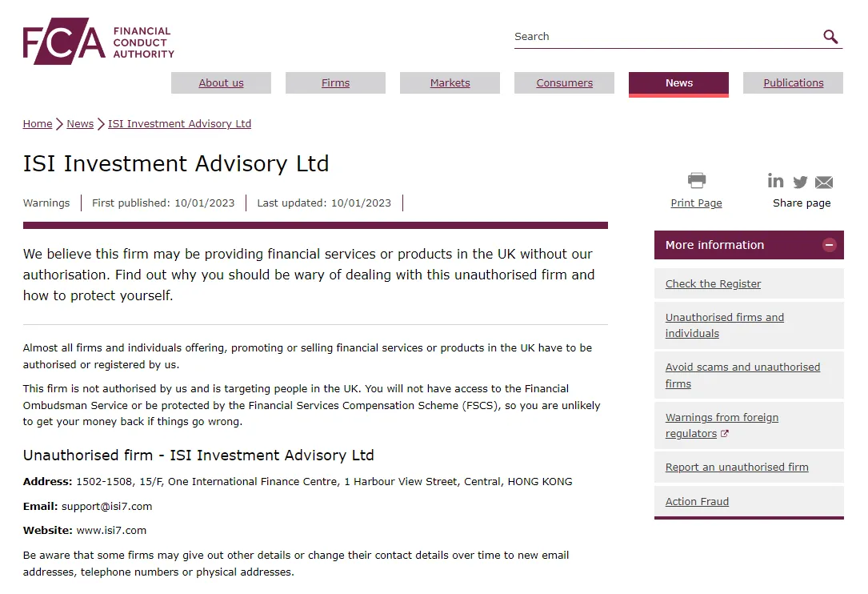Select the Markets tab
The width and height of the screenshot is (868, 594).
click(x=450, y=82)
